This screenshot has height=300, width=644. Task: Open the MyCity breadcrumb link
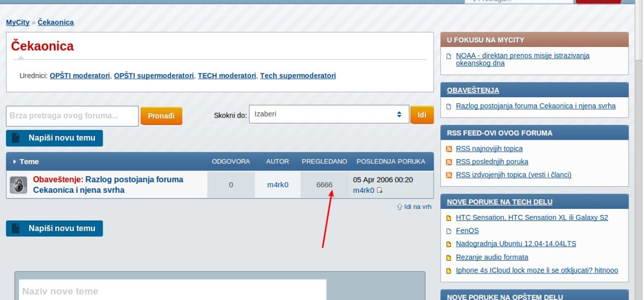pos(18,22)
